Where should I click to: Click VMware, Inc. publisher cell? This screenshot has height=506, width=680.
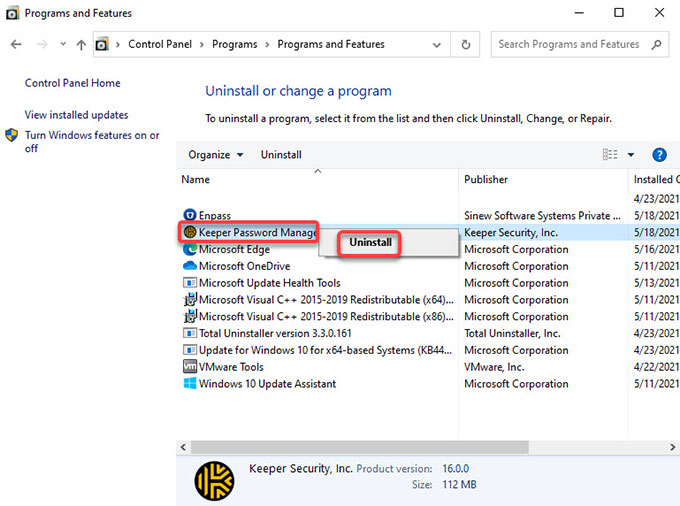point(494,367)
